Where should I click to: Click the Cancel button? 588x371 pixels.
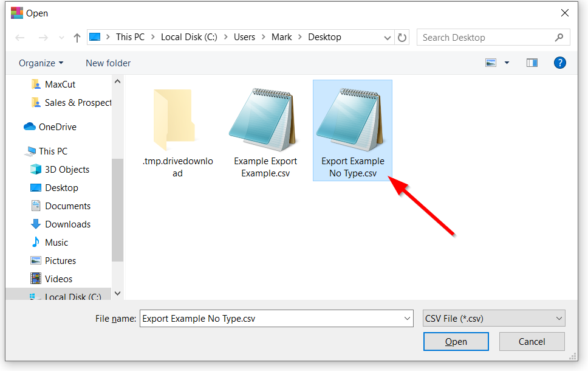(532, 342)
